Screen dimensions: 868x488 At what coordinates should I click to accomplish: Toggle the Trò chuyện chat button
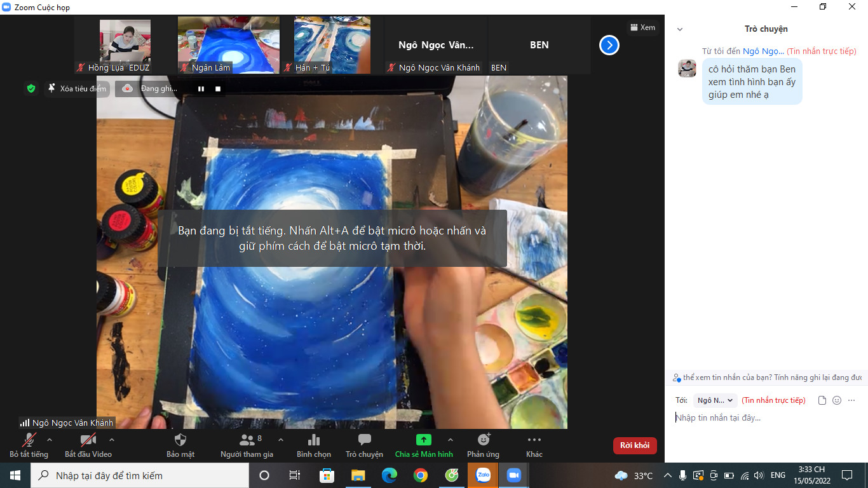[364, 445]
